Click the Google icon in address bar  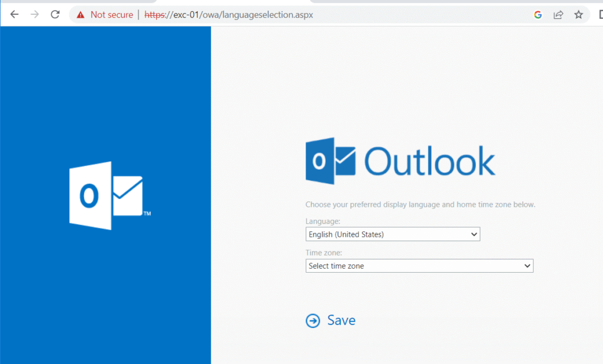point(538,15)
